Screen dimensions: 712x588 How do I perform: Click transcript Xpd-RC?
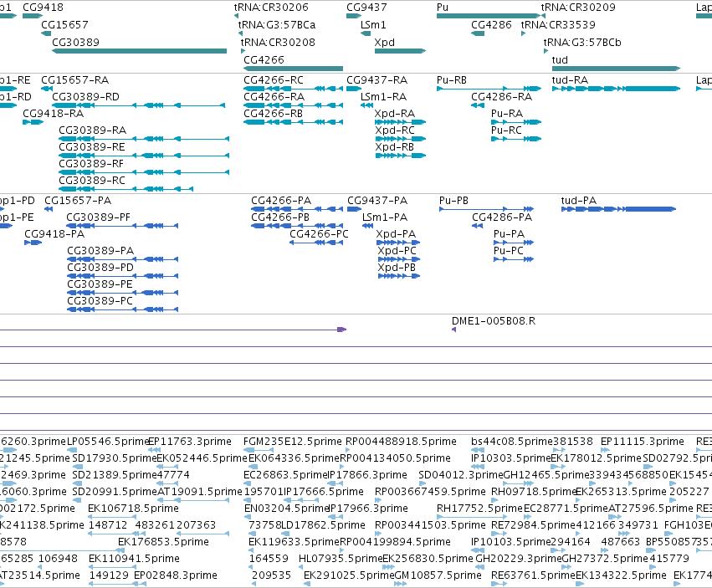(401, 139)
